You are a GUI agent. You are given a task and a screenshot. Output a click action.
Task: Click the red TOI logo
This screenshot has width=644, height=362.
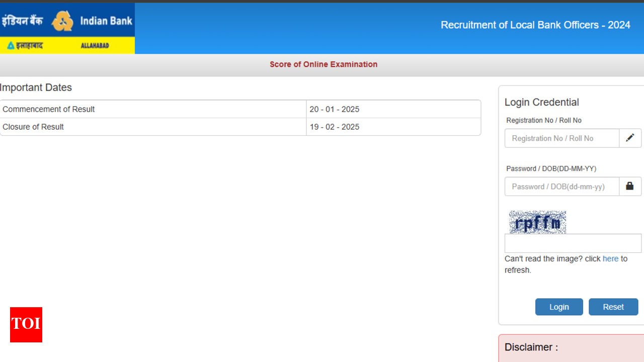[26, 324]
